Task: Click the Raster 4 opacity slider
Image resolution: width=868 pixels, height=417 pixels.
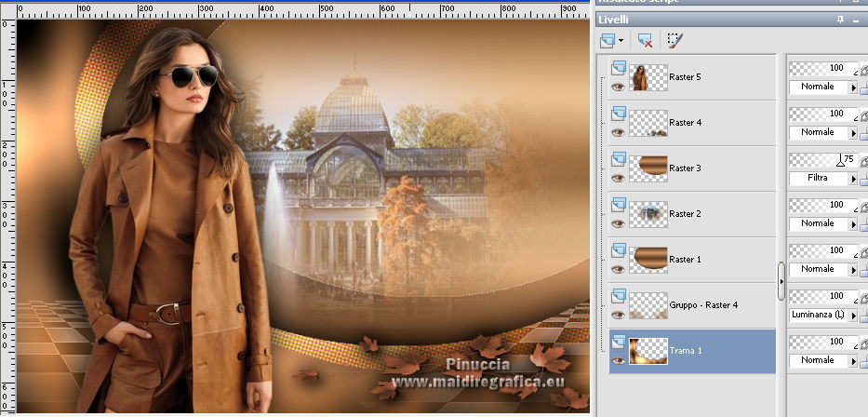Action: point(823,114)
